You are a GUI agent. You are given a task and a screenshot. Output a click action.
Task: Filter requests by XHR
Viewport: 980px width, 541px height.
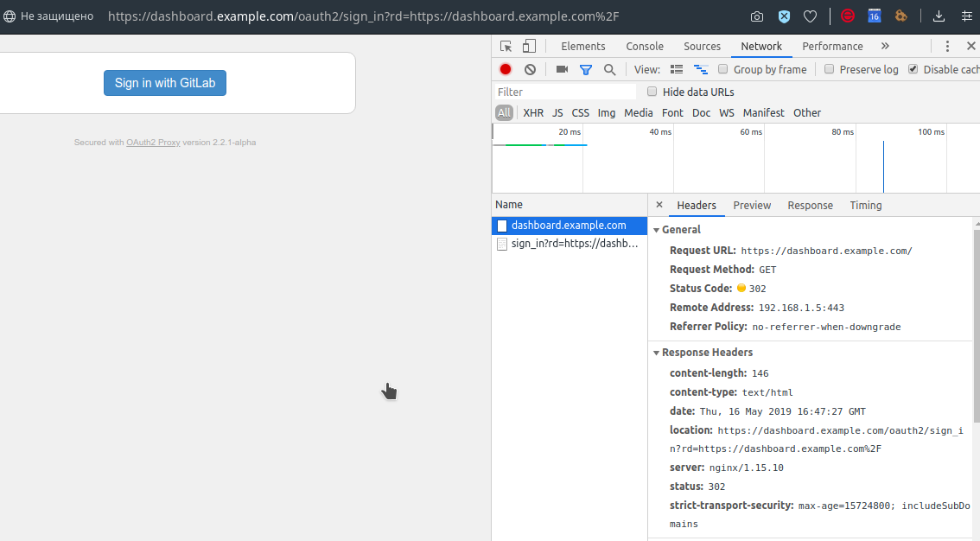coord(533,113)
